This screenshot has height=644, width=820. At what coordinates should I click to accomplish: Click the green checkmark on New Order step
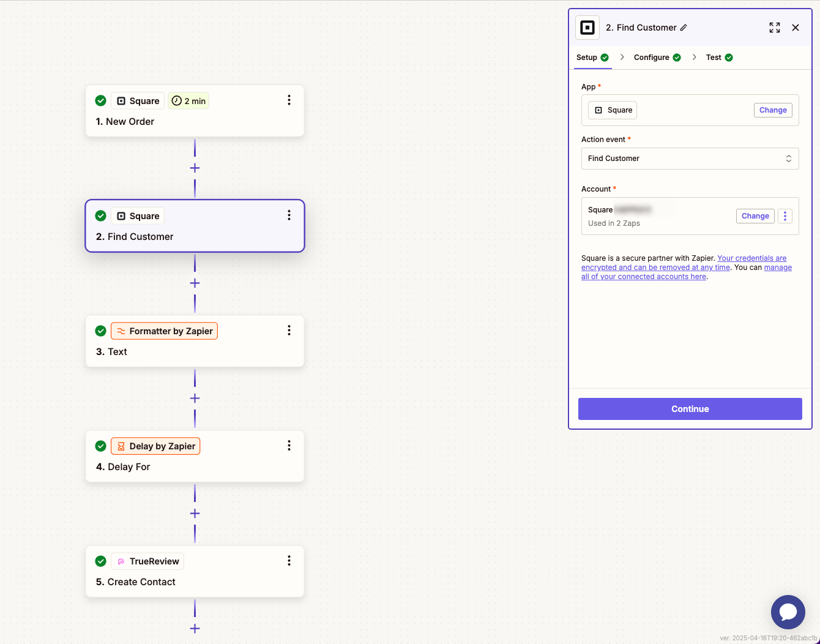pyautogui.click(x=101, y=100)
